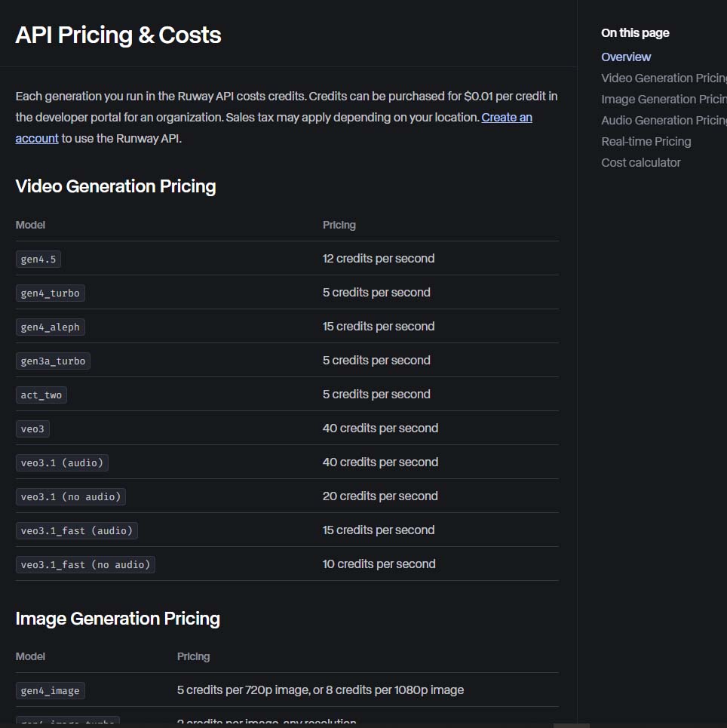The image size is (727, 728).
Task: Select the gen3a_turbo model tag
Action: click(x=53, y=361)
